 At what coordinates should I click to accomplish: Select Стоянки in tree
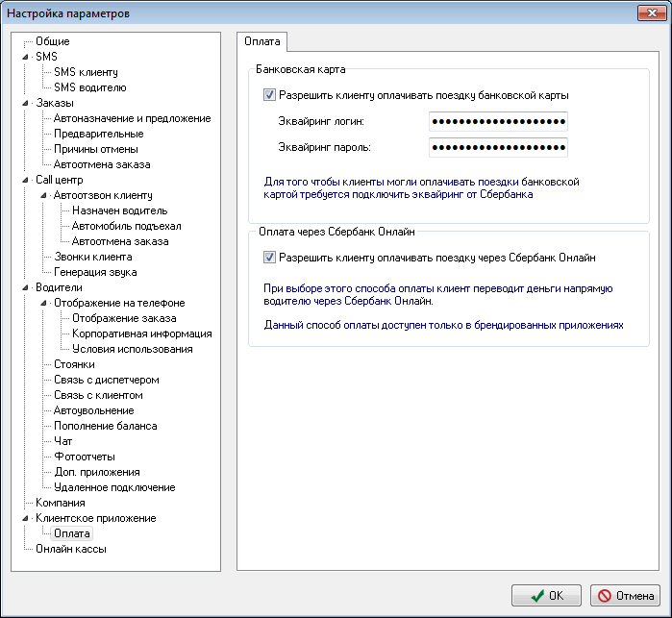tap(74, 364)
